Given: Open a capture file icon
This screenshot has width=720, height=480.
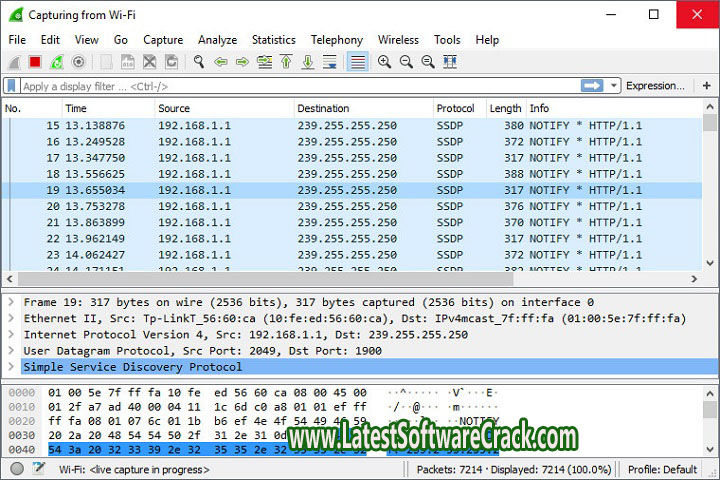Looking at the screenshot, I should pyautogui.click(x=106, y=62).
